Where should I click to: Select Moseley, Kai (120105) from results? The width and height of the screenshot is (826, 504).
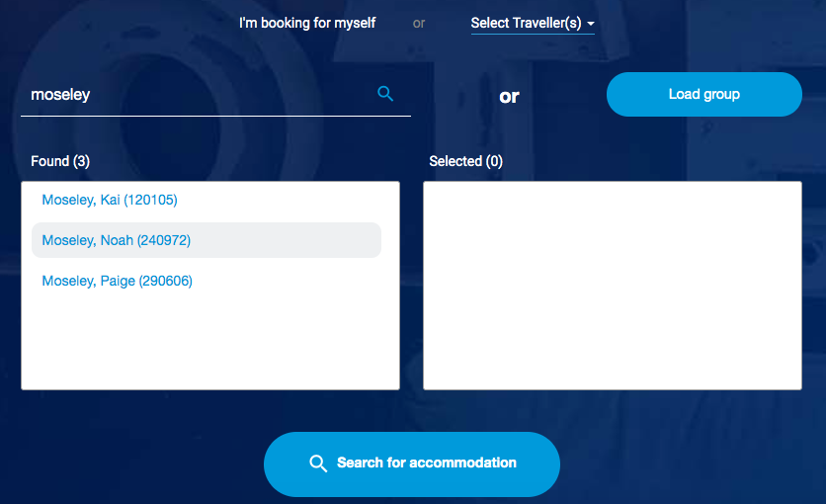[x=110, y=201]
